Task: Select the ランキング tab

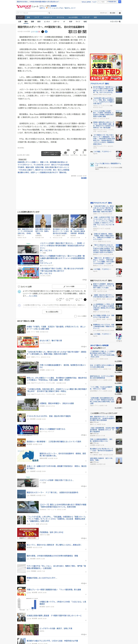Action: click(x=86, y=17)
